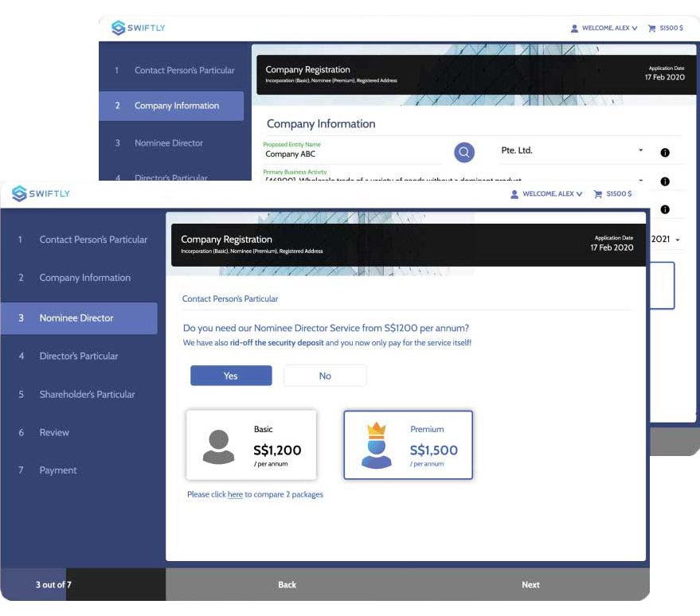Click the Contact Person's Particular section heading

230,299
